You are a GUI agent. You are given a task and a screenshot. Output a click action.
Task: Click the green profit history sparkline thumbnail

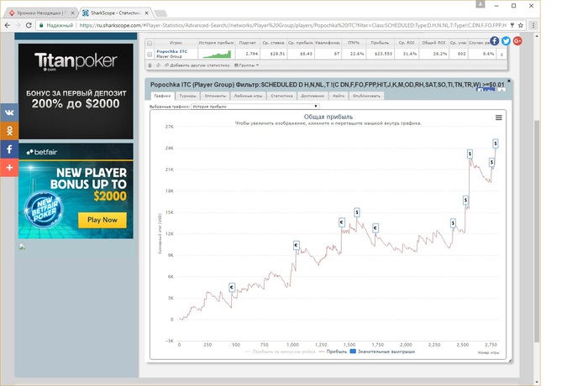pyautogui.click(x=217, y=55)
